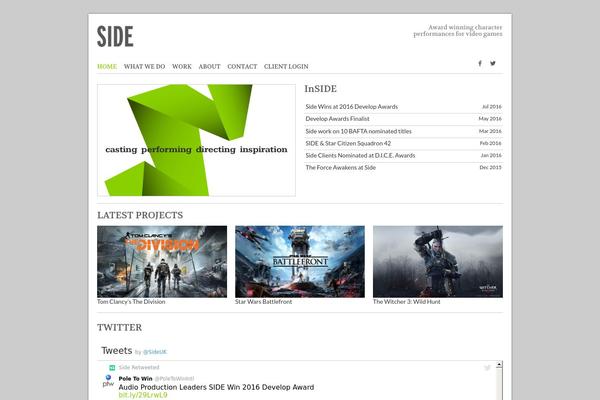
Task: Click the LATEST PROJECTS heading
Action: 140,215
